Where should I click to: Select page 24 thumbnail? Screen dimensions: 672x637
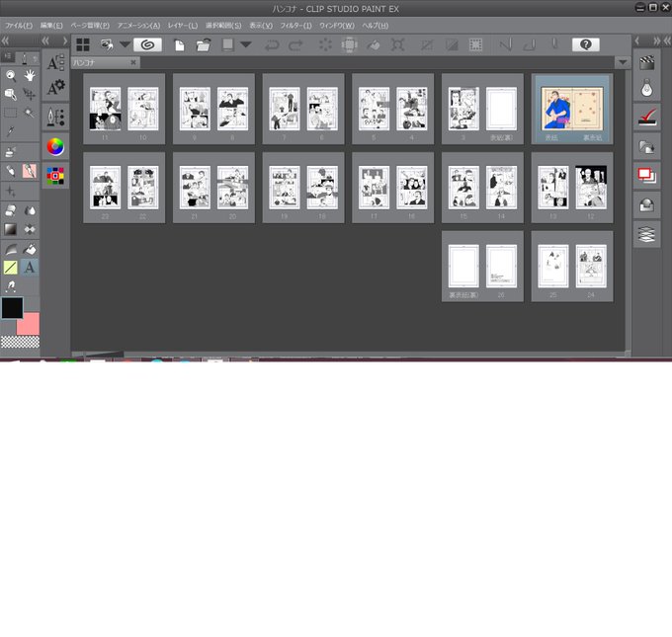coord(591,266)
